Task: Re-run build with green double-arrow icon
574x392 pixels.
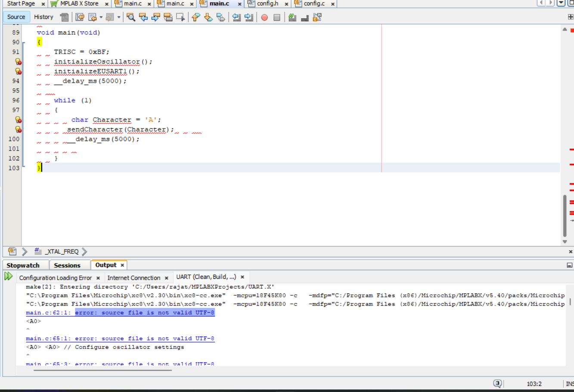Action: (8, 276)
